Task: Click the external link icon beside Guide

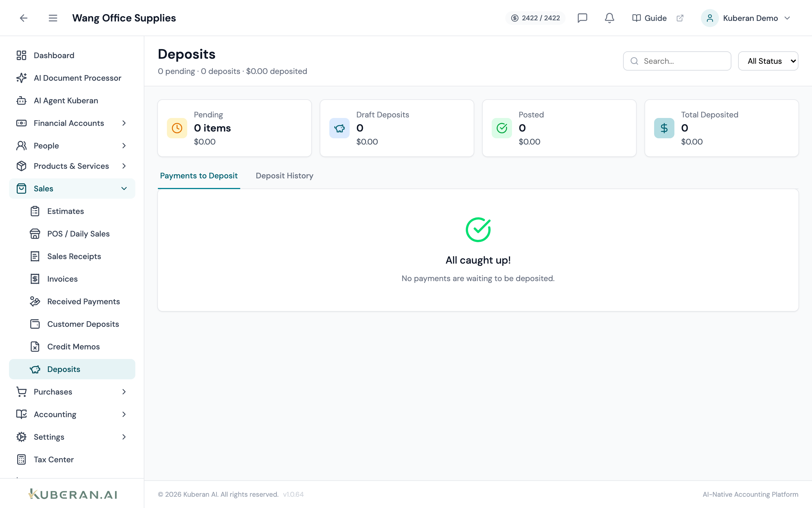Action: point(680,18)
